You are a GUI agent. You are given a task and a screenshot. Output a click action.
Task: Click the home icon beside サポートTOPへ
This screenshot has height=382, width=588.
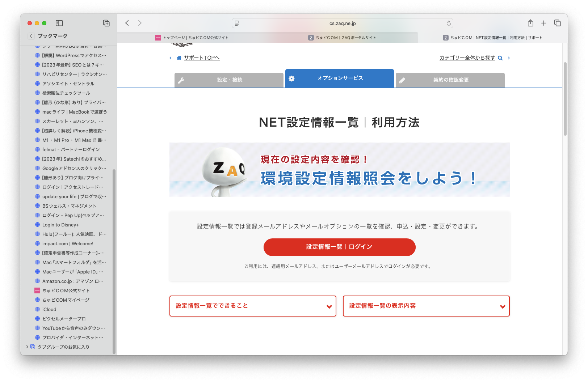(x=179, y=58)
